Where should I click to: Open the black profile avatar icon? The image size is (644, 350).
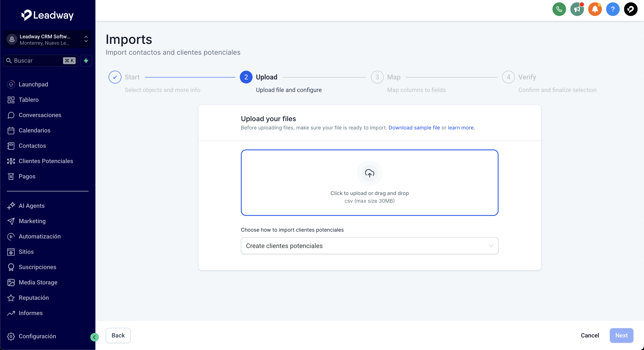pos(631,10)
